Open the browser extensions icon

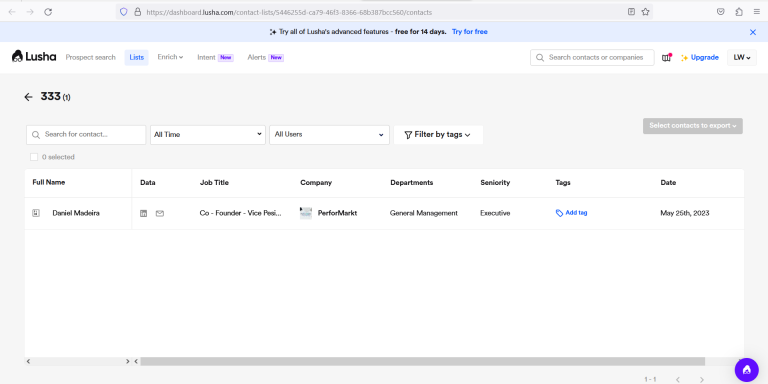[x=739, y=12]
